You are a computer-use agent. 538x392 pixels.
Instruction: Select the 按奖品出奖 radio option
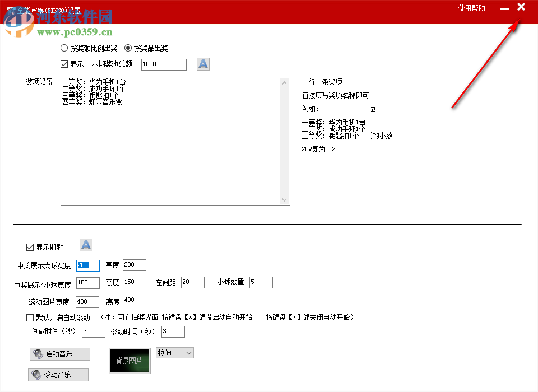(x=128, y=48)
